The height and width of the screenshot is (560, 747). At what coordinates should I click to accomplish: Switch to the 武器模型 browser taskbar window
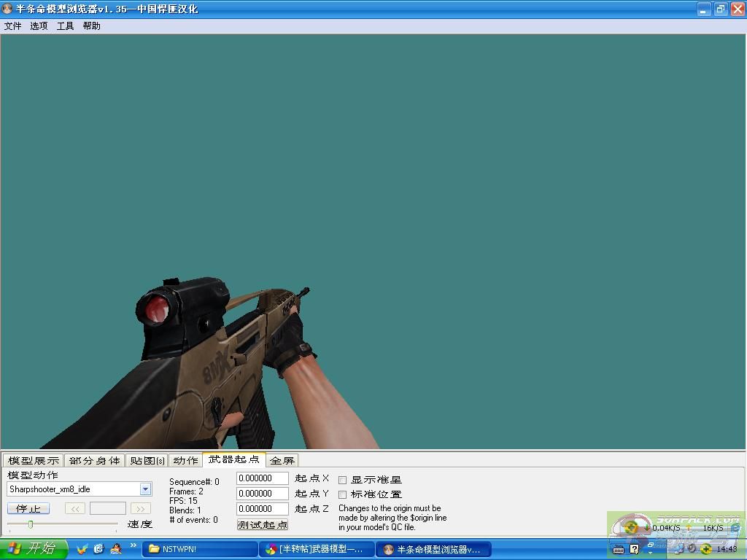[x=316, y=549]
